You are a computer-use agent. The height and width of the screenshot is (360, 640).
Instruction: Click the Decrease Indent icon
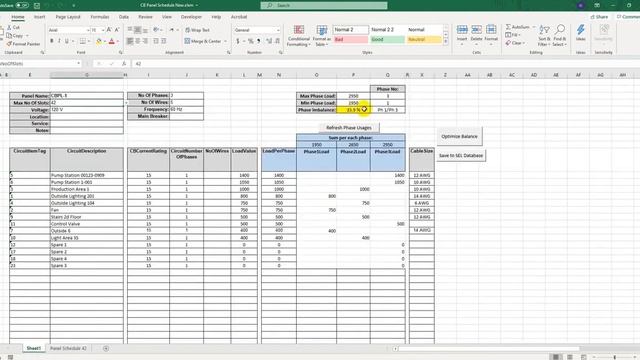coord(156,41)
